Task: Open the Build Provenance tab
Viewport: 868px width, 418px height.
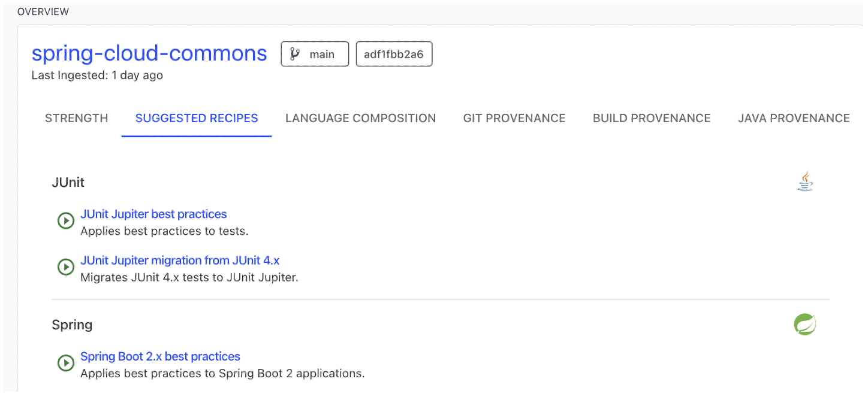Action: click(652, 118)
